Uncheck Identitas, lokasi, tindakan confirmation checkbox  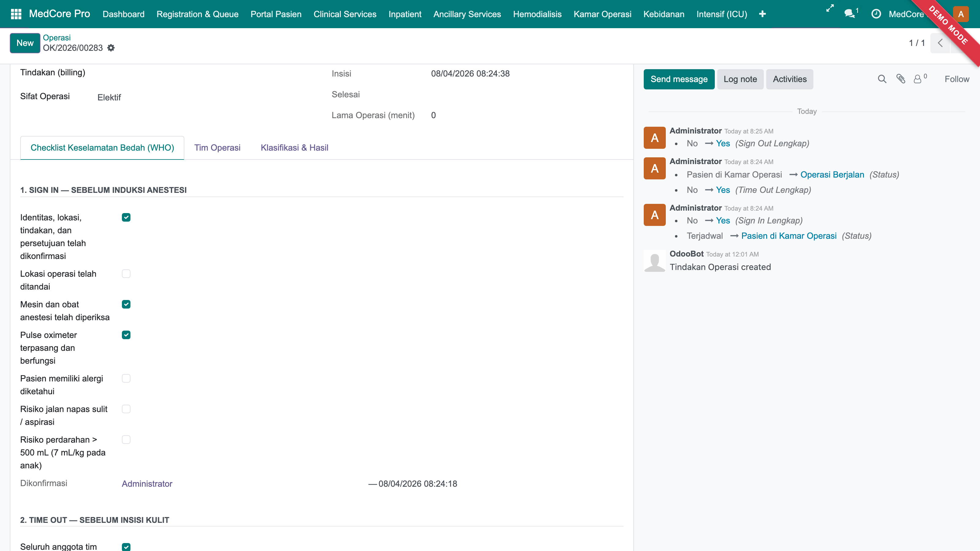[x=126, y=217]
